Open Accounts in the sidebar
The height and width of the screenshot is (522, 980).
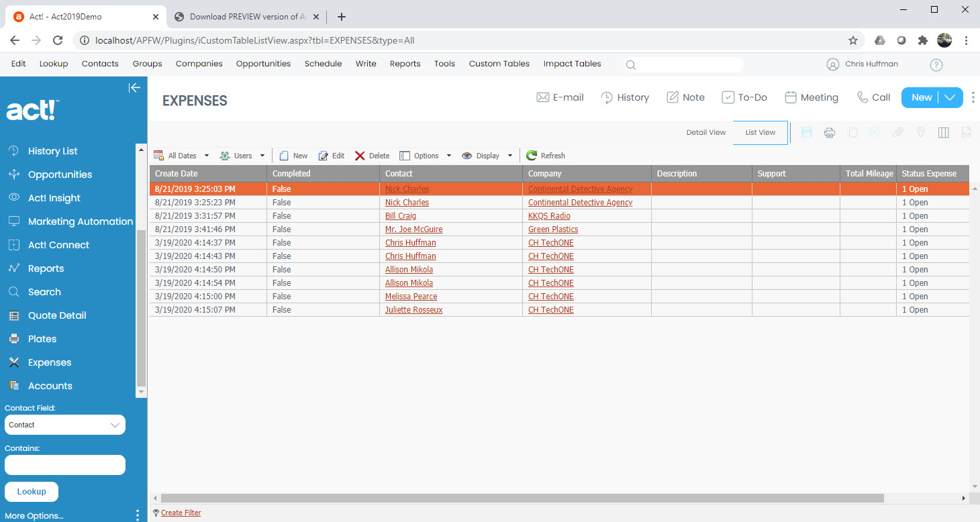[x=50, y=386]
